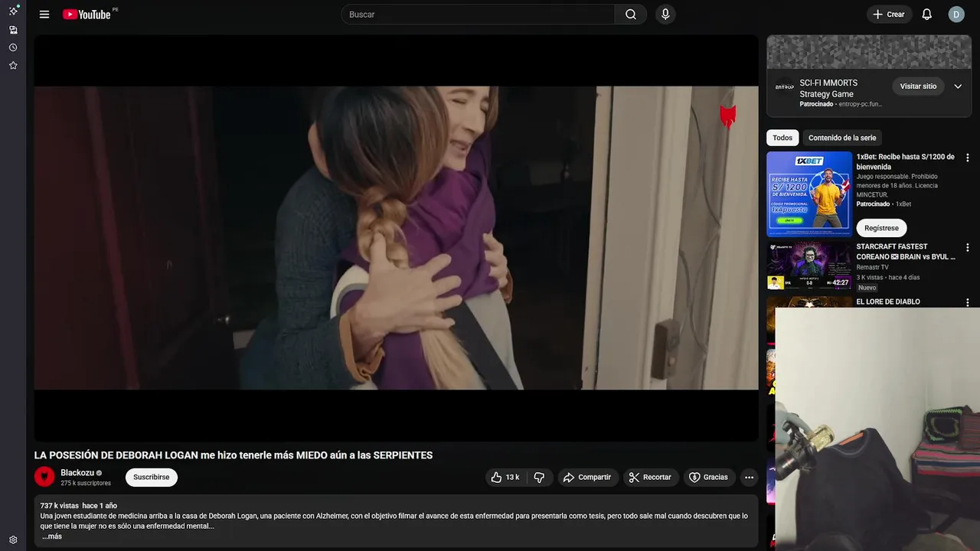Click Visitar sitio on the ad

coord(918,86)
